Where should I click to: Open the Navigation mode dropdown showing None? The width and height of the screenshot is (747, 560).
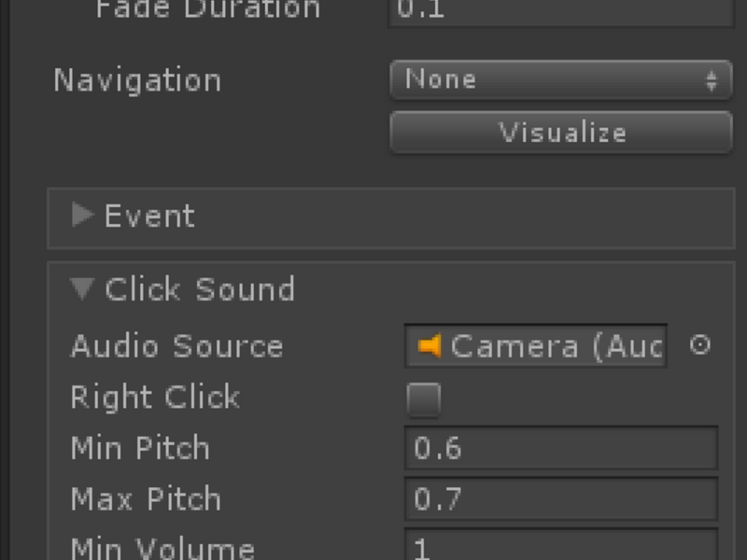coord(561,79)
